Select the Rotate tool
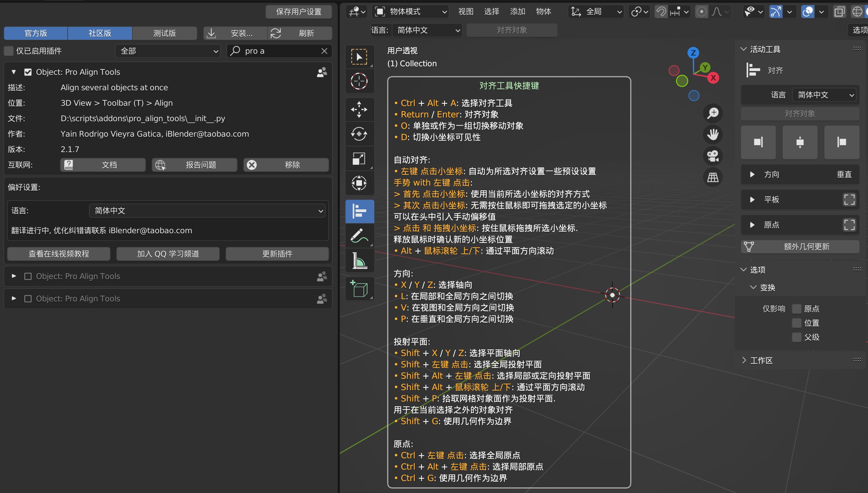Screen dimensions: 868x493 359,134
